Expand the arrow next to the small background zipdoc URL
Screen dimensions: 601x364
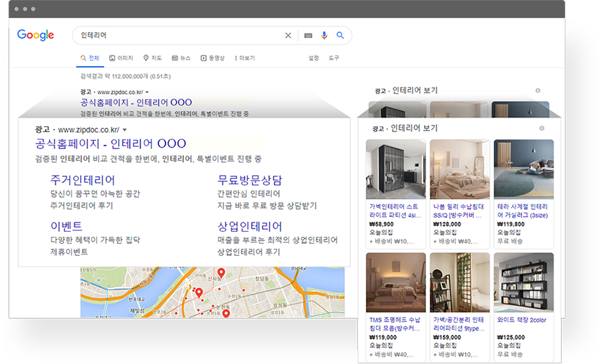(147, 92)
